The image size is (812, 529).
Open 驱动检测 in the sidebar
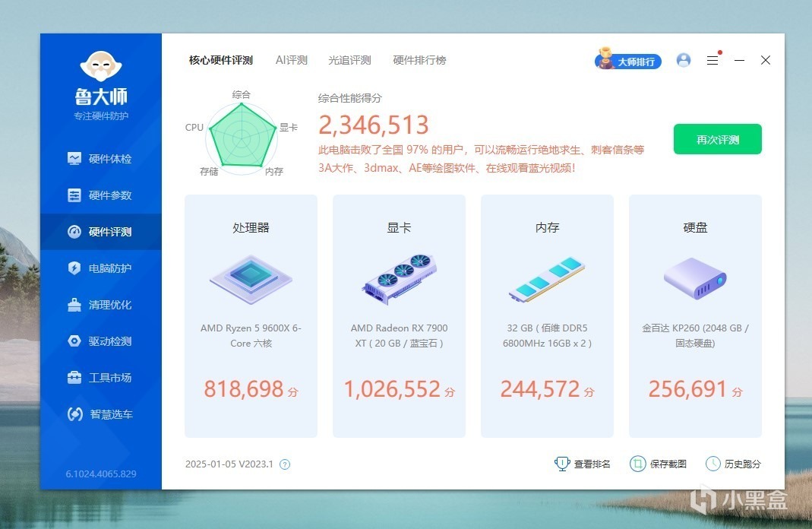point(100,341)
